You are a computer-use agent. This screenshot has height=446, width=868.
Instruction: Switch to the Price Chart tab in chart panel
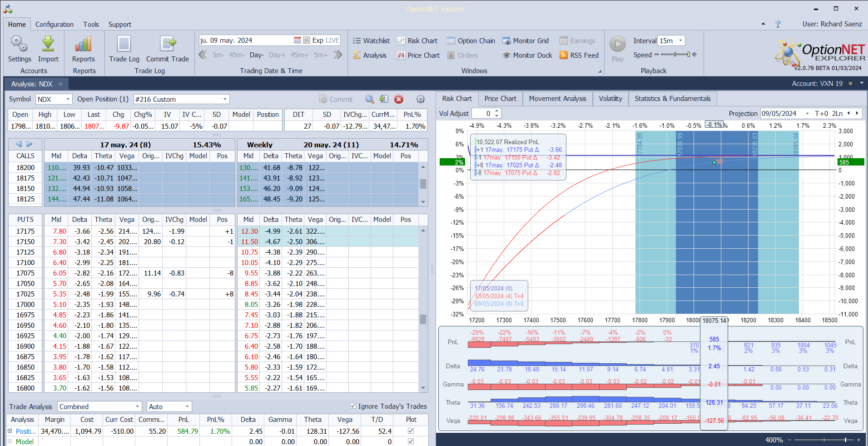pos(500,99)
